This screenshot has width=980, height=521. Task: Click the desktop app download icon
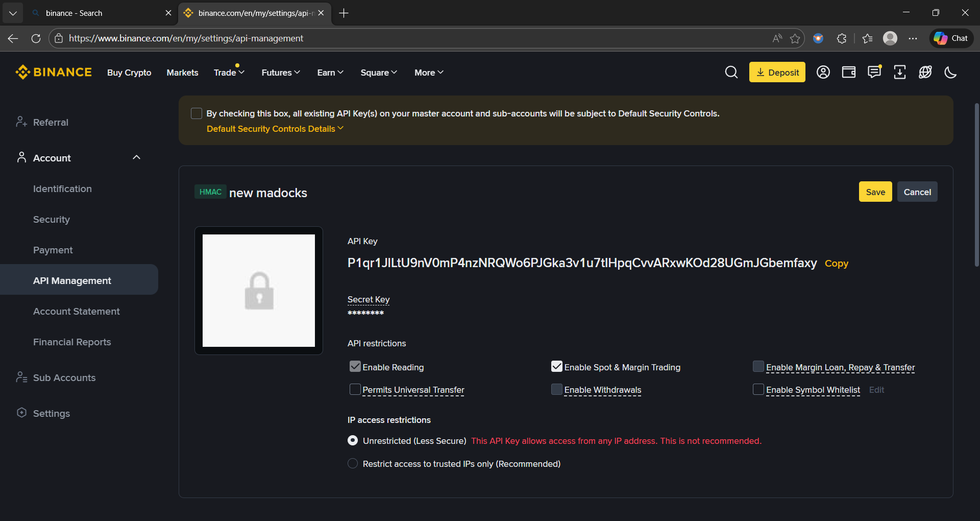point(899,72)
